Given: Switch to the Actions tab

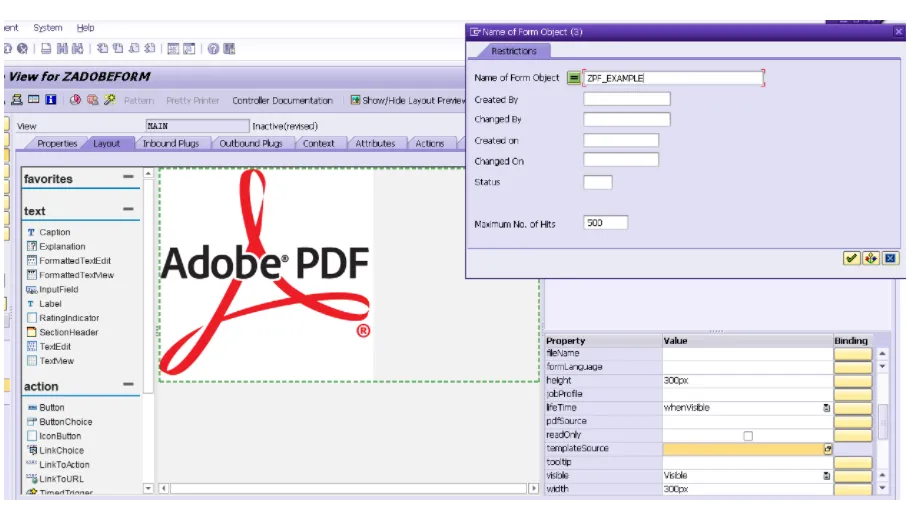Looking at the screenshot, I should click(x=429, y=143).
